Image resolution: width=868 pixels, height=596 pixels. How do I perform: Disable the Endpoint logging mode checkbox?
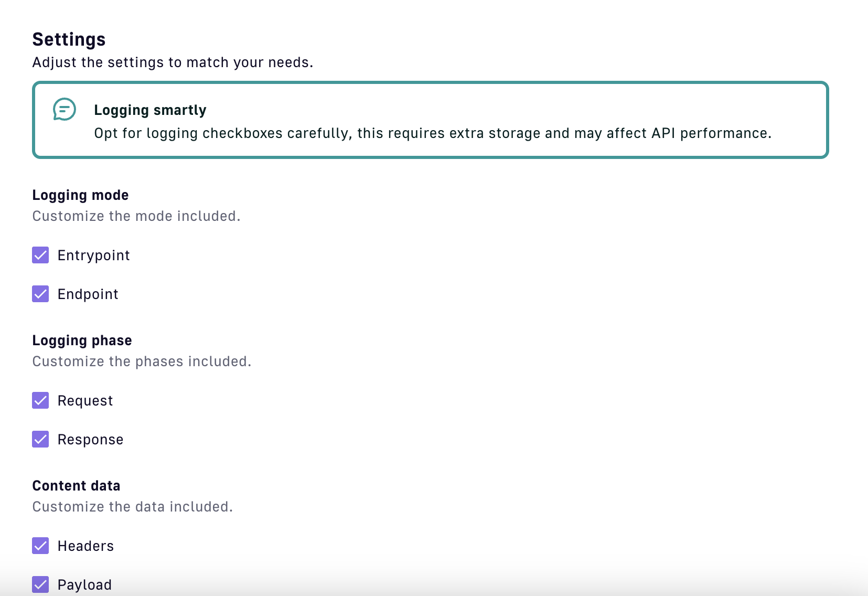[40, 294]
